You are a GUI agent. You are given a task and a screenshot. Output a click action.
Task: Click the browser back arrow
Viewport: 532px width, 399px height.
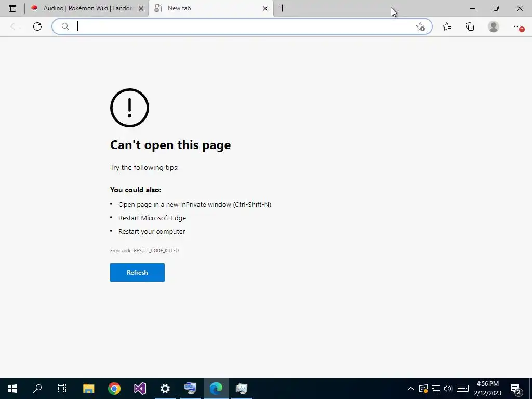click(x=15, y=26)
